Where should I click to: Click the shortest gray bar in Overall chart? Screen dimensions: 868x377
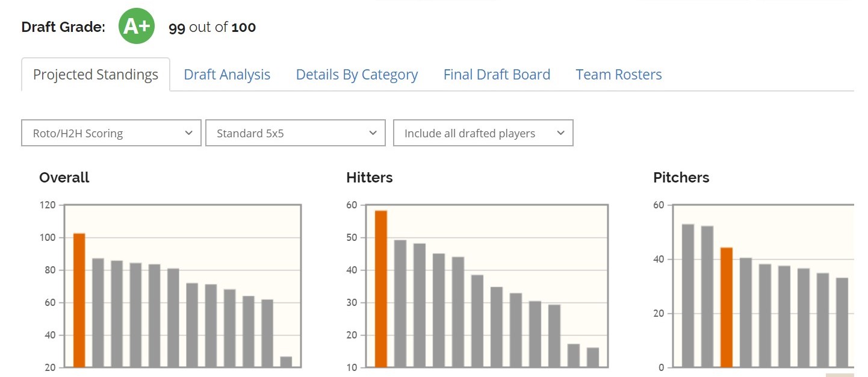tap(286, 362)
